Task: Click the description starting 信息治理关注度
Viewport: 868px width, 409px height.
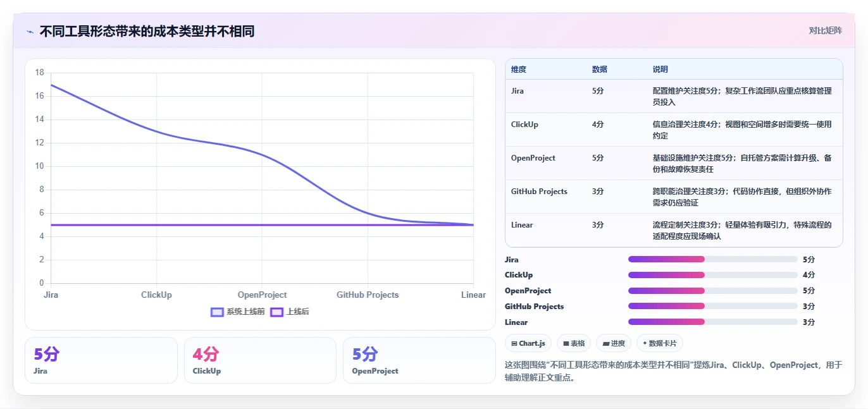Action: click(743, 130)
